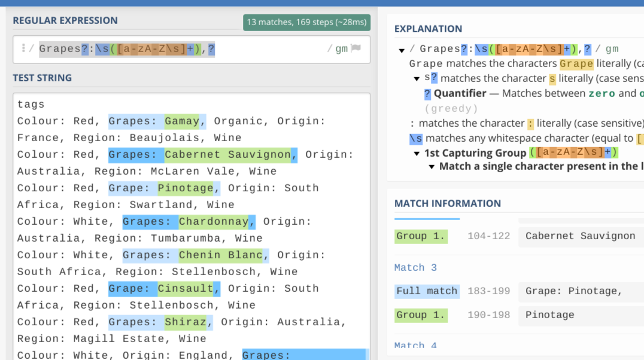Click the word "tags" in the test string

pos(31,104)
